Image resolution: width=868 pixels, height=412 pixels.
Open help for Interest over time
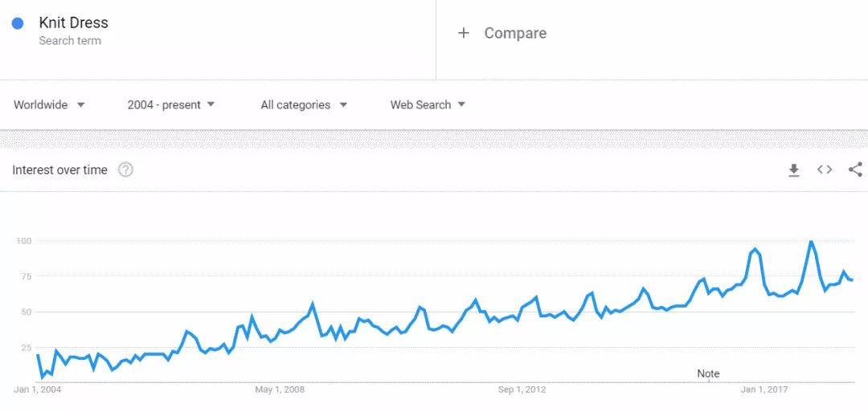coord(125,169)
